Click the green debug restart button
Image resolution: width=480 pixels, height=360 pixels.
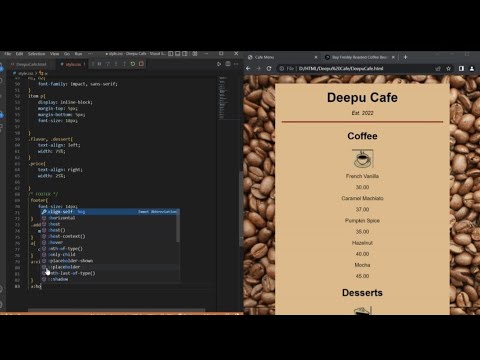pyautogui.click(x=133, y=64)
